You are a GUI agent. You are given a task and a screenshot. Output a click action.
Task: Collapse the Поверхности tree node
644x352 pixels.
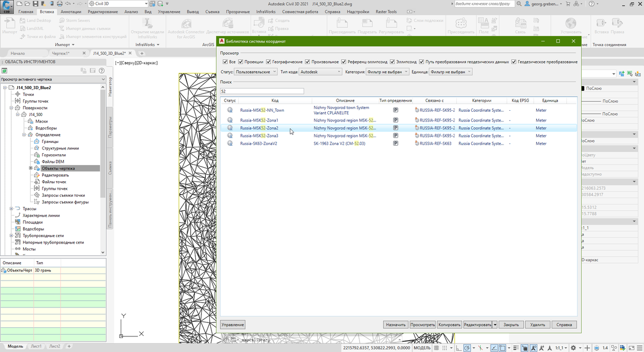[x=11, y=107]
